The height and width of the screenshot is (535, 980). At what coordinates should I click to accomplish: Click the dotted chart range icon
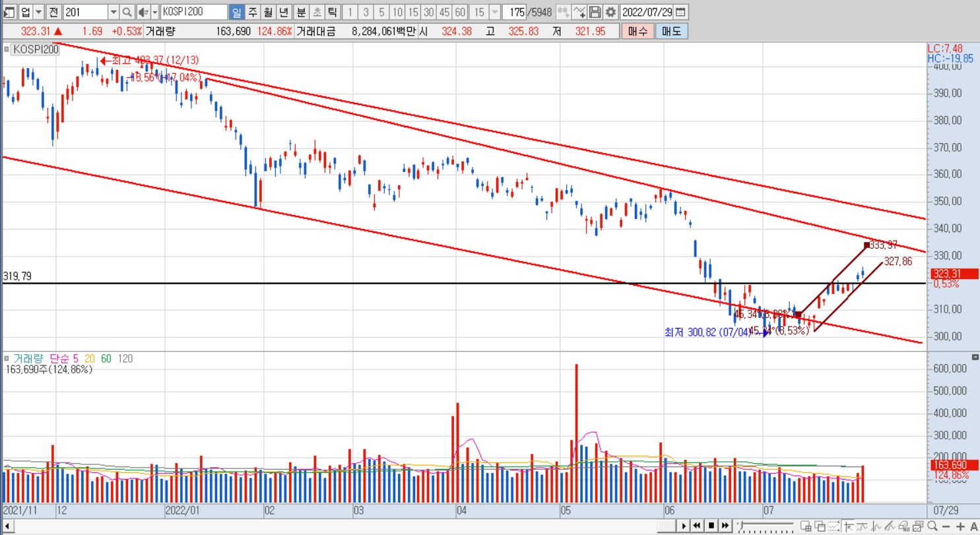click(x=834, y=526)
